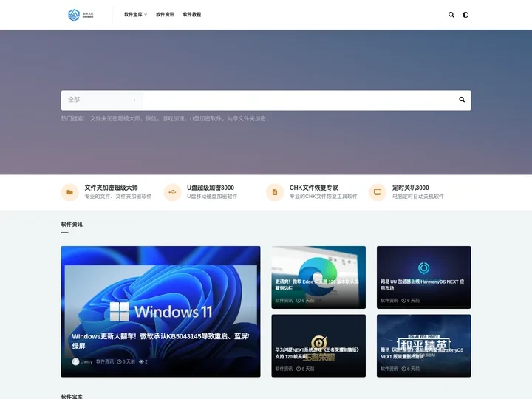This screenshot has height=399, width=532.
Task: Click the cherry author avatar
Action: (75, 361)
